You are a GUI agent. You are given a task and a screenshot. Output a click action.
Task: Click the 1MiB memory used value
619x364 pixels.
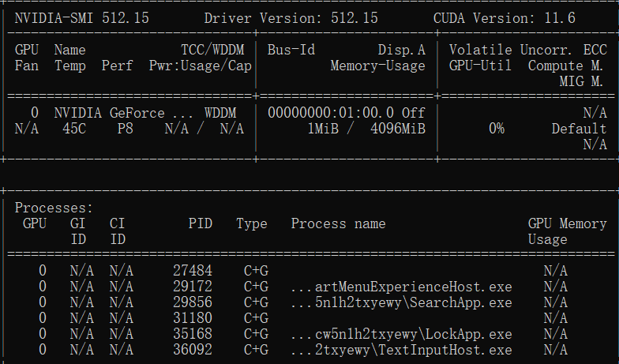[322, 129]
